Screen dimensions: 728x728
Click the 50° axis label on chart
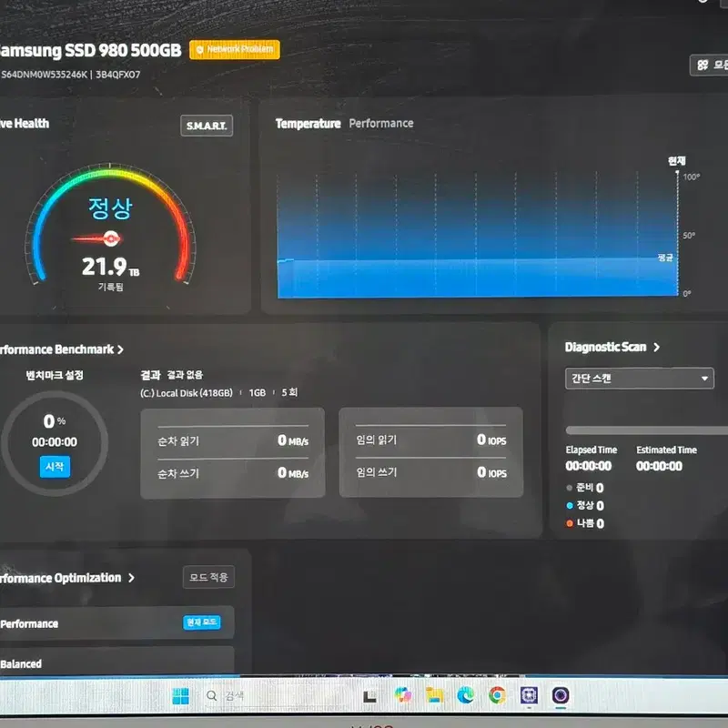689,236
